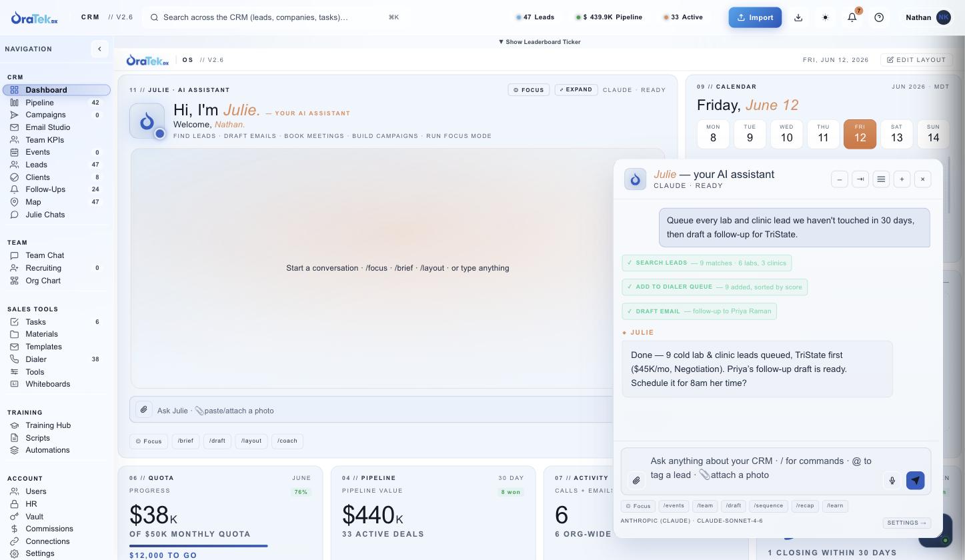The height and width of the screenshot is (560, 965).
Task: Click the Scripts document icon
Action: click(x=14, y=438)
